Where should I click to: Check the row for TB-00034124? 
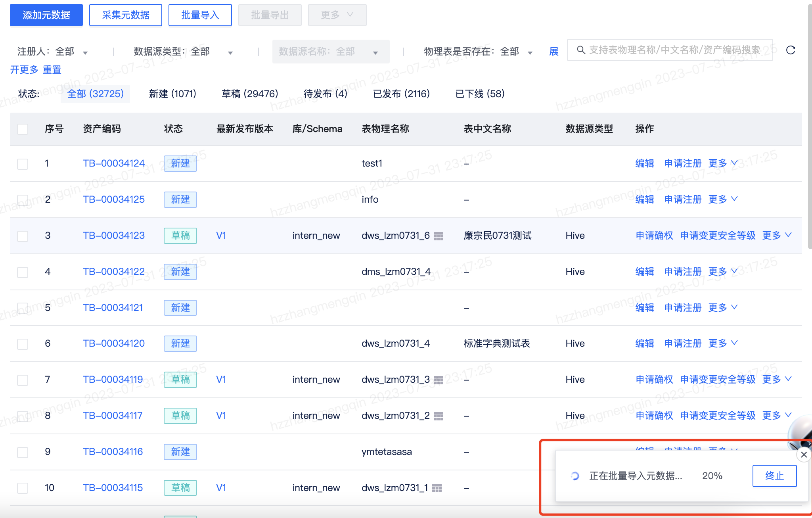[x=23, y=164]
